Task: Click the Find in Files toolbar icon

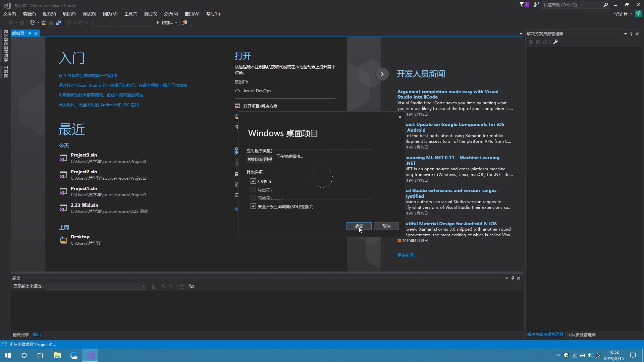Action: [x=184, y=23]
